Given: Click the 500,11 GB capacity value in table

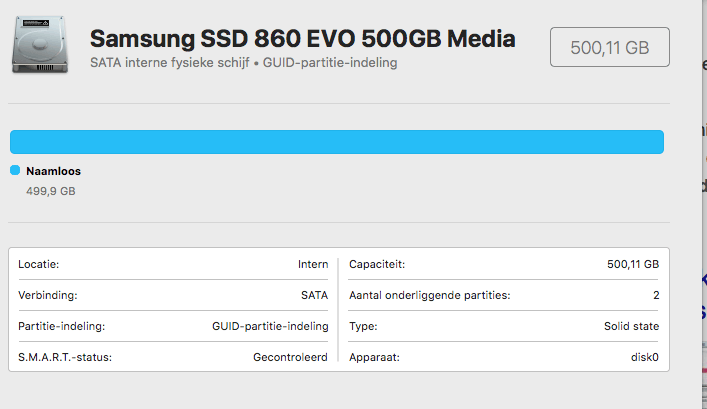Looking at the screenshot, I should (x=633, y=264).
